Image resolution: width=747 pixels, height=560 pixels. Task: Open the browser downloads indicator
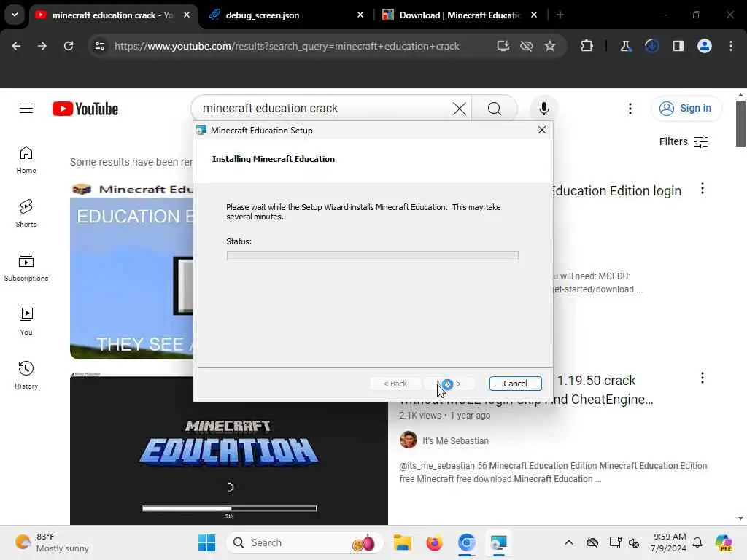coord(651,46)
